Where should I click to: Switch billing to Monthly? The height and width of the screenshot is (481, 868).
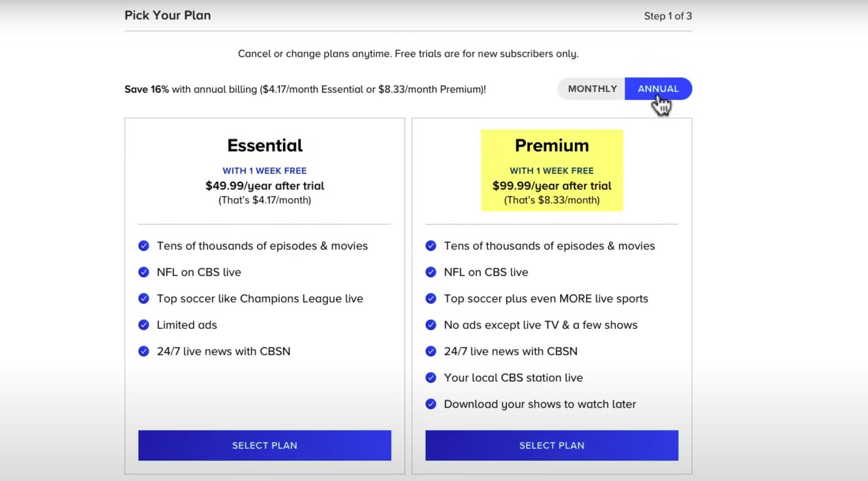click(592, 89)
